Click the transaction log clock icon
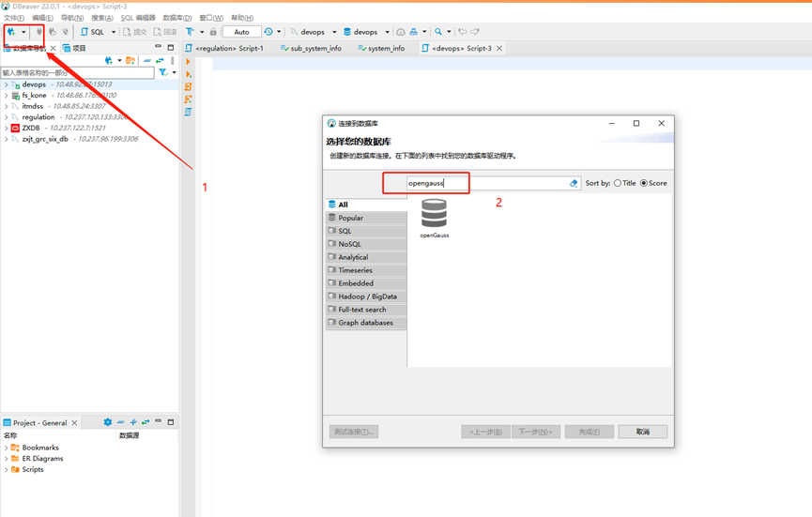Viewport: 812px width, 517px height. click(x=268, y=32)
